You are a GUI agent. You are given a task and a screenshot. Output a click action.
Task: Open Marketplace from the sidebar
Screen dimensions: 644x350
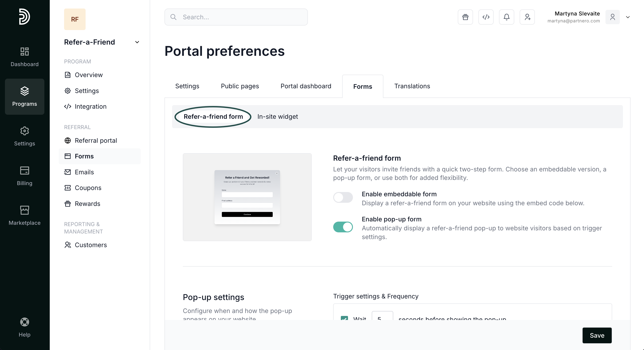click(x=24, y=216)
